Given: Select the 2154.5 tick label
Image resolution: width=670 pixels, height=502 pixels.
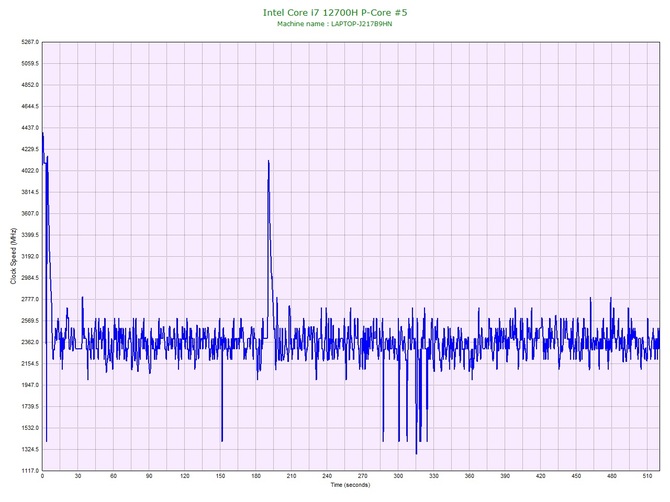Looking at the screenshot, I should (x=30, y=364).
